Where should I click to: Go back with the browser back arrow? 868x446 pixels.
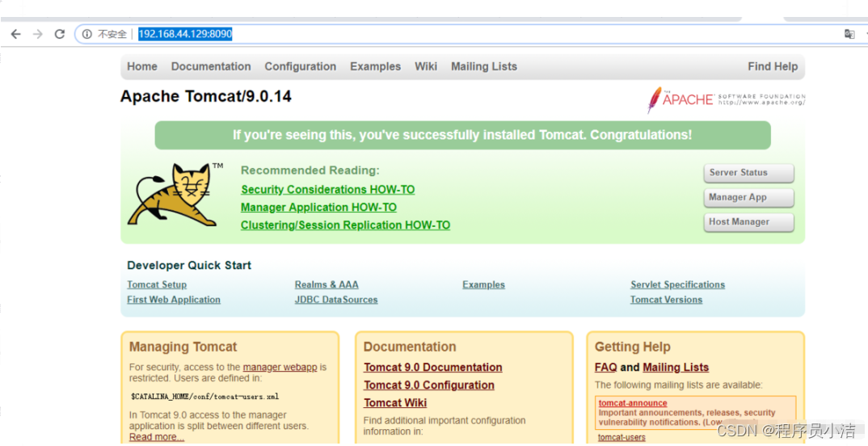coord(15,34)
